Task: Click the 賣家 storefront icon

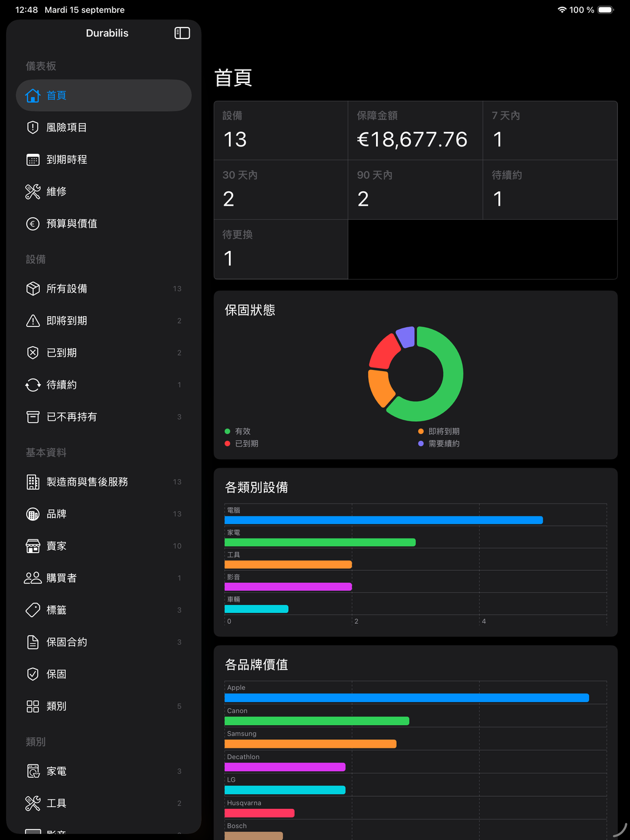Action: [x=33, y=546]
